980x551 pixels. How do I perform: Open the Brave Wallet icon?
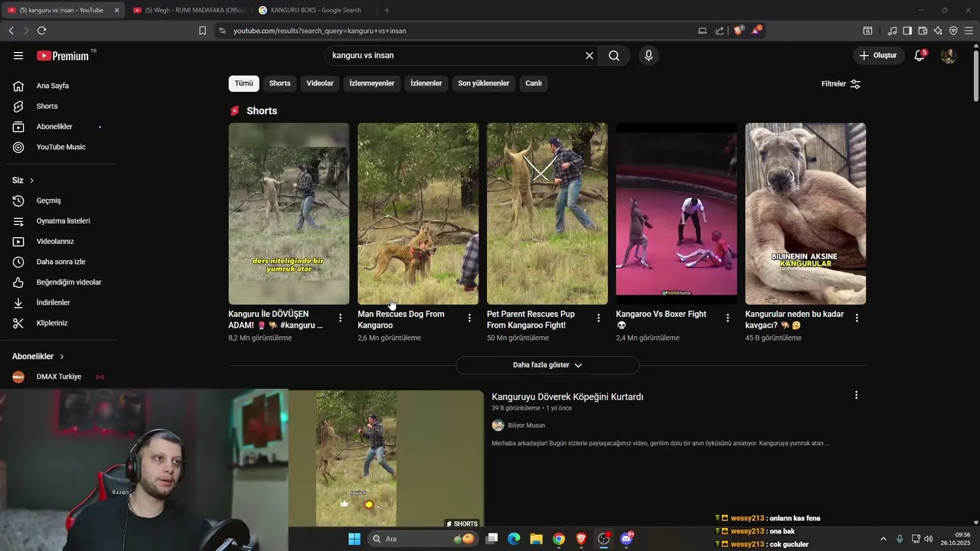[x=923, y=31]
